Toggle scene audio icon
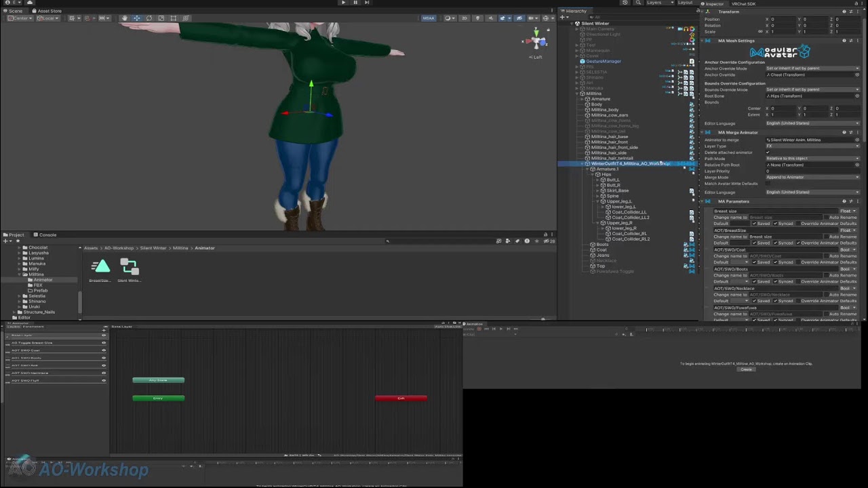Image resolution: width=868 pixels, height=488 pixels. point(490,18)
